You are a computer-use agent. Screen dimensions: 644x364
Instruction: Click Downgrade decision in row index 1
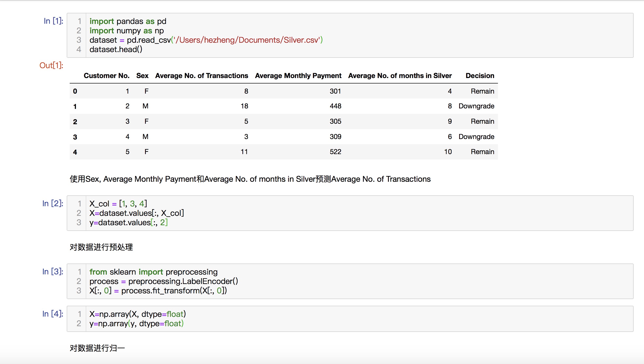click(x=476, y=106)
